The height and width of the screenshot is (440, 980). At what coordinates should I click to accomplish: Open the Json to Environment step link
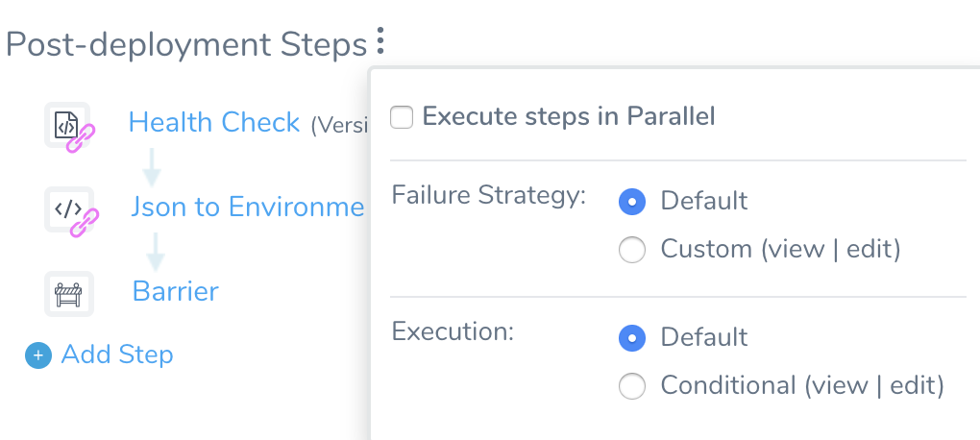click(247, 207)
